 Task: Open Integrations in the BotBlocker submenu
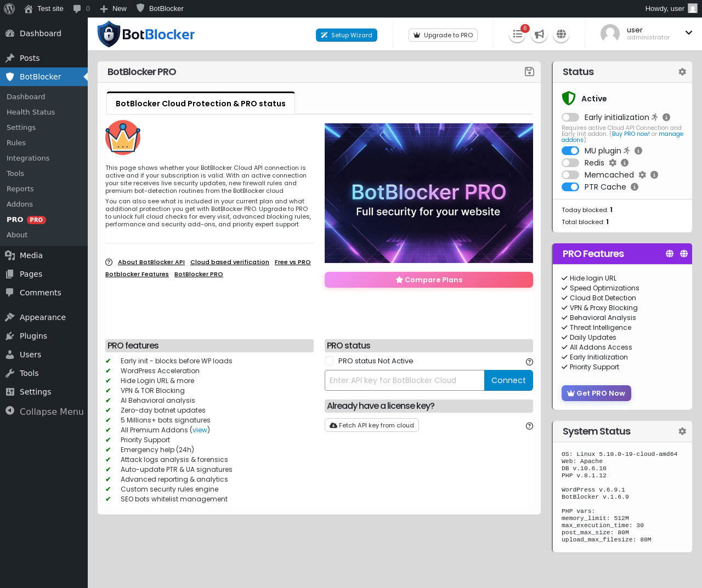(x=28, y=158)
